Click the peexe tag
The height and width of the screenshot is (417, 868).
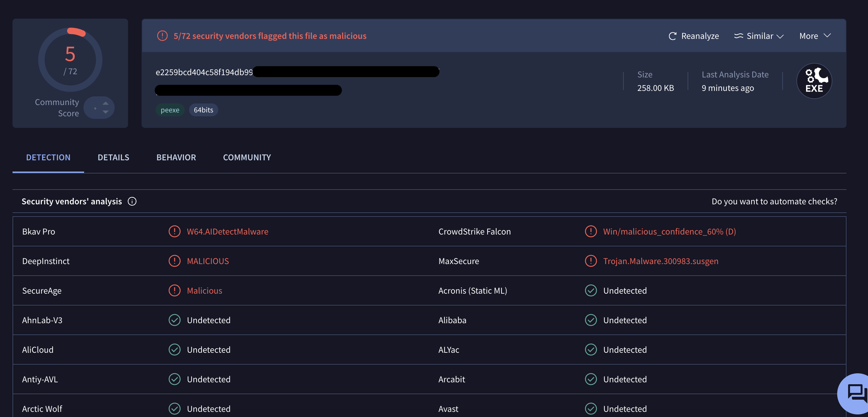coord(170,110)
